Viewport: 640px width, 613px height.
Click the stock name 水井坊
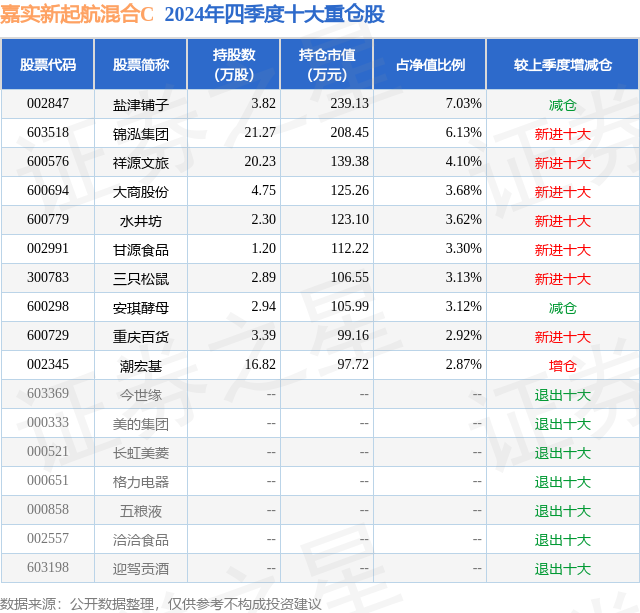141,221
